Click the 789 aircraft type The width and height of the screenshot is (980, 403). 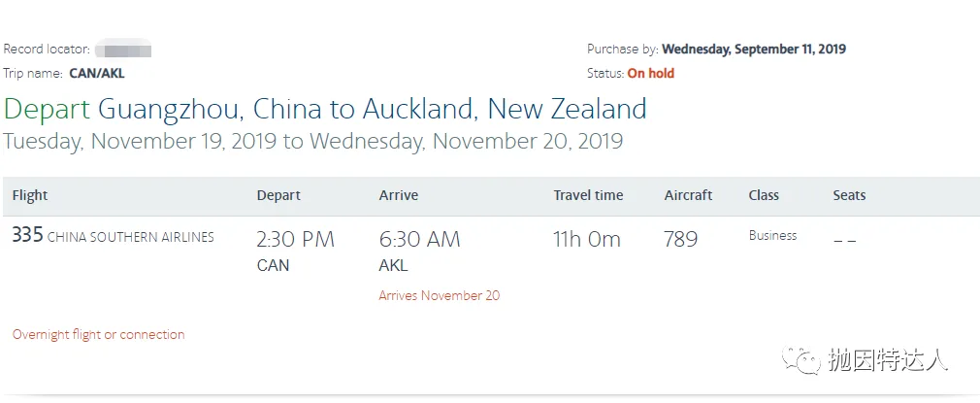[680, 240]
